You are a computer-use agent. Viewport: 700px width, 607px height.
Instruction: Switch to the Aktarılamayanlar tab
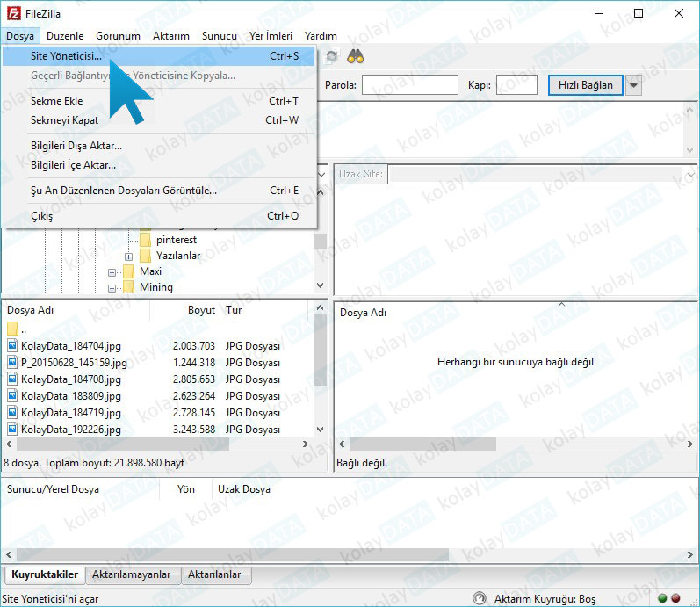pos(133,574)
